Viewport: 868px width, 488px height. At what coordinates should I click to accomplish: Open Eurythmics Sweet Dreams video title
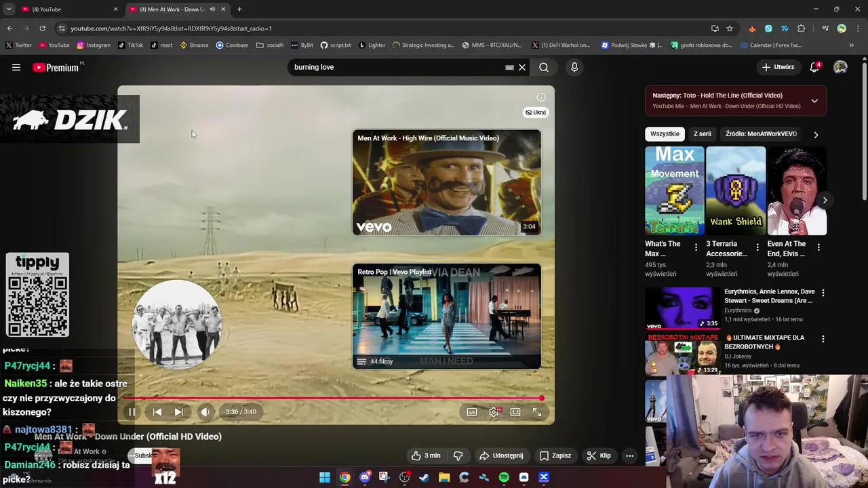point(769,296)
